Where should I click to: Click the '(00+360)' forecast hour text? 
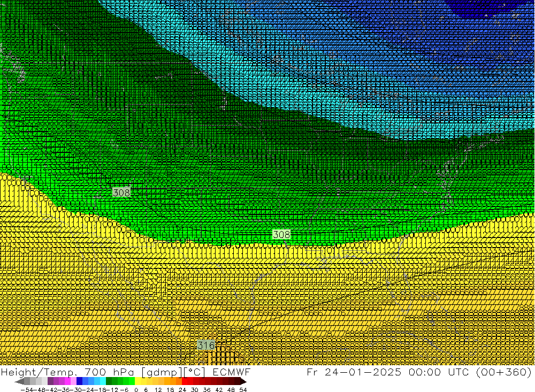(x=503, y=372)
